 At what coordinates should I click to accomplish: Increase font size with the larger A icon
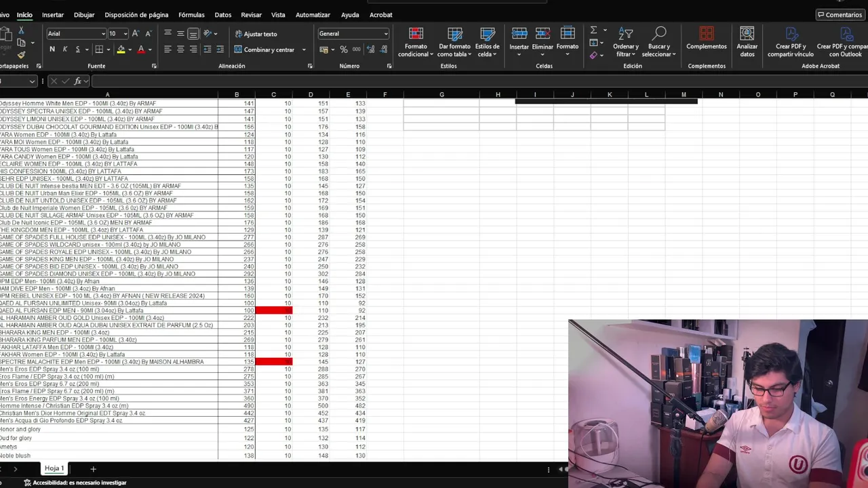[136, 33]
